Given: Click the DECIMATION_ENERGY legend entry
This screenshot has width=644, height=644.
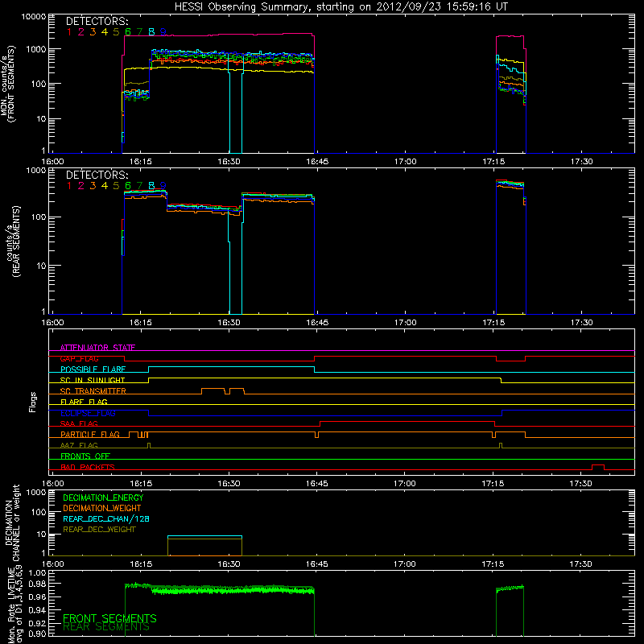Looking at the screenshot, I should click(103, 497).
